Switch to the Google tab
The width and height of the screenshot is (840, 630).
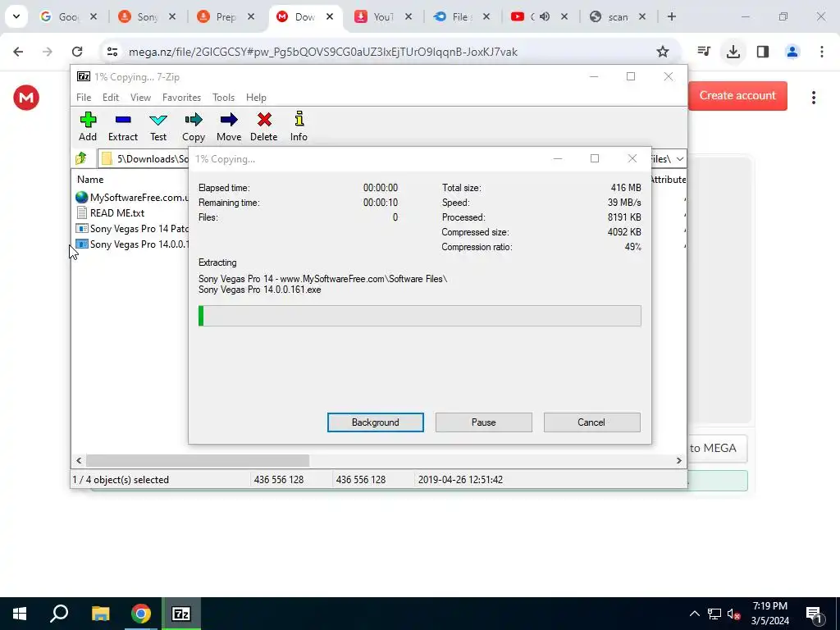(69, 16)
